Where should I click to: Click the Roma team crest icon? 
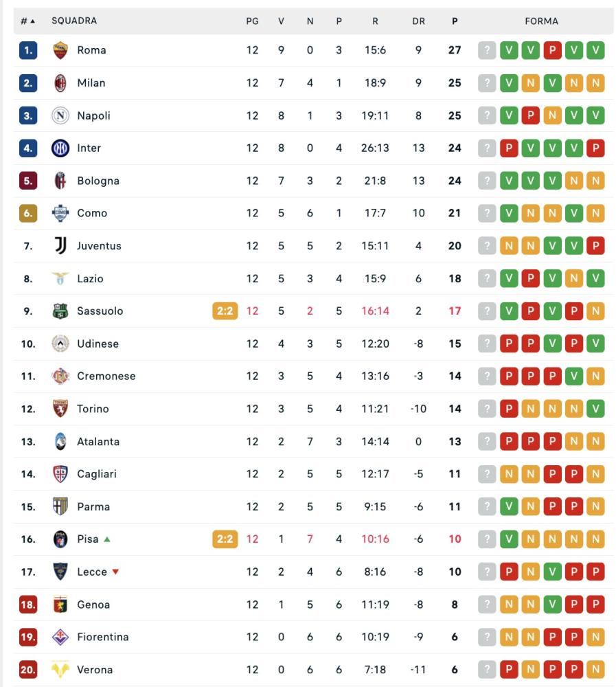(x=60, y=50)
